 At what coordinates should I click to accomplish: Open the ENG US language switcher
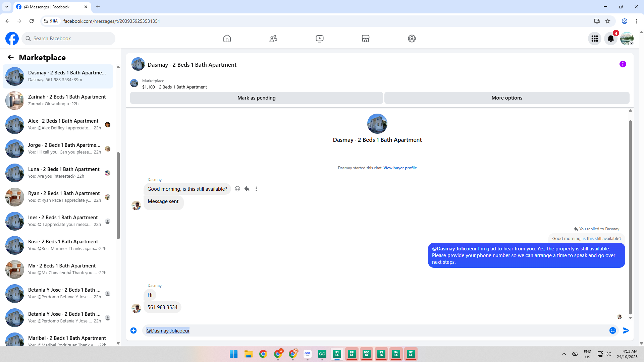pyautogui.click(x=588, y=354)
